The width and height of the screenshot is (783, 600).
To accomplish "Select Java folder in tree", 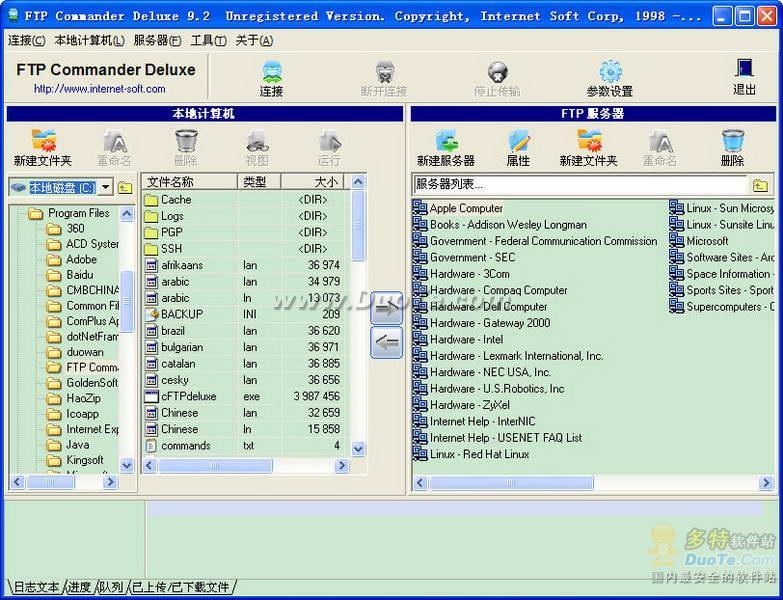I will point(68,445).
